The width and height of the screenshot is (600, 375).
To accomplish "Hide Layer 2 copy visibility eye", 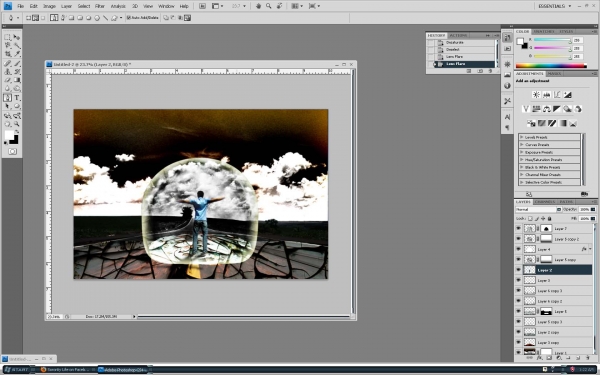I will [518, 332].
